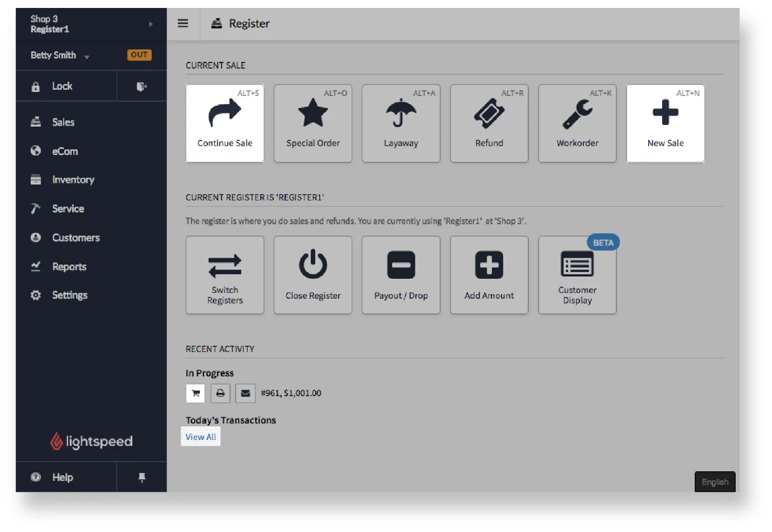
Task: Toggle the OUT clock-in badge
Action: click(x=139, y=55)
